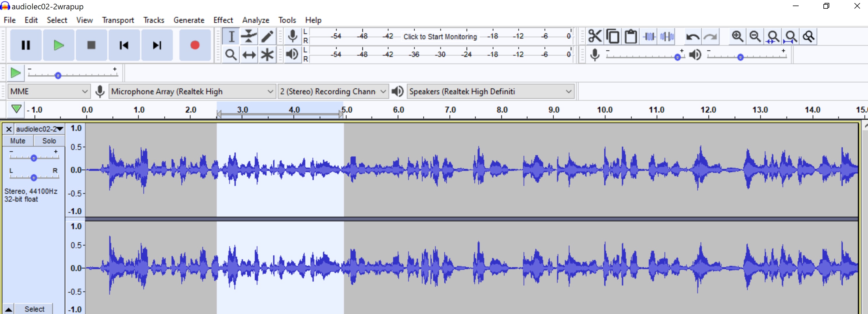Select the Selection (I-beam) tool
Image resolution: width=868 pixels, height=314 pixels.
pos(231,36)
